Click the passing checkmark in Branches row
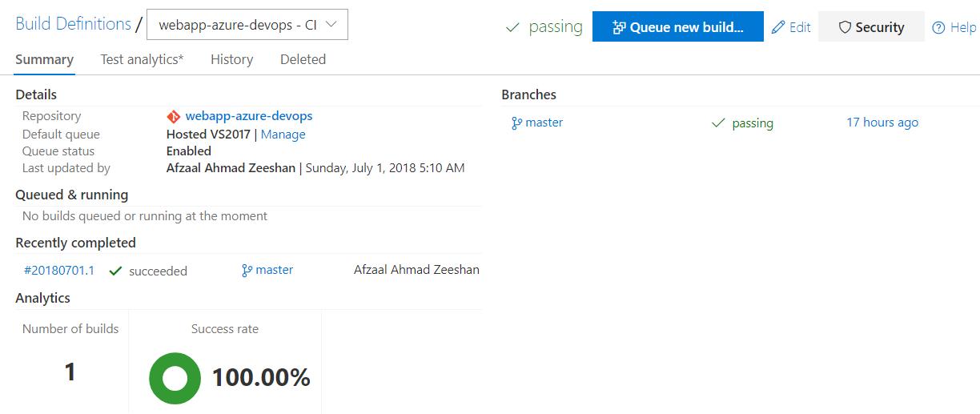This screenshot has width=980, height=414. point(718,123)
